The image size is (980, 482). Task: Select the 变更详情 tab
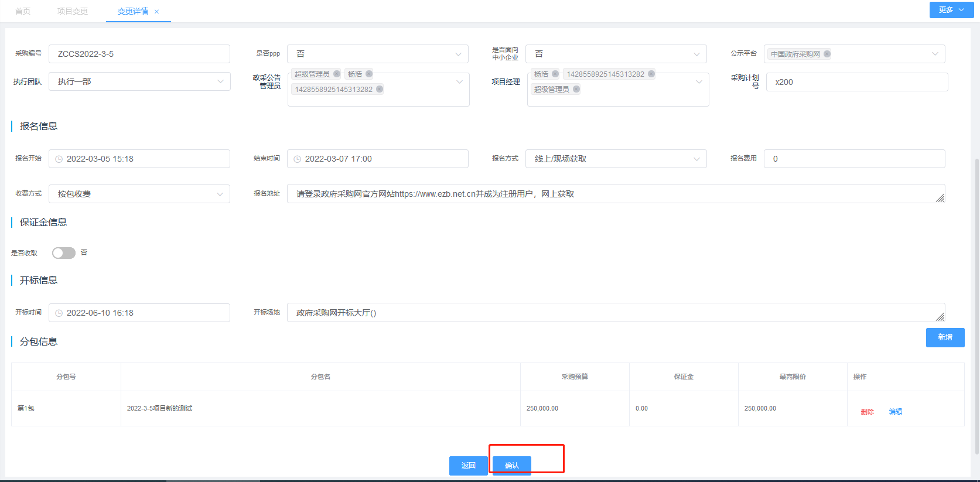[133, 11]
